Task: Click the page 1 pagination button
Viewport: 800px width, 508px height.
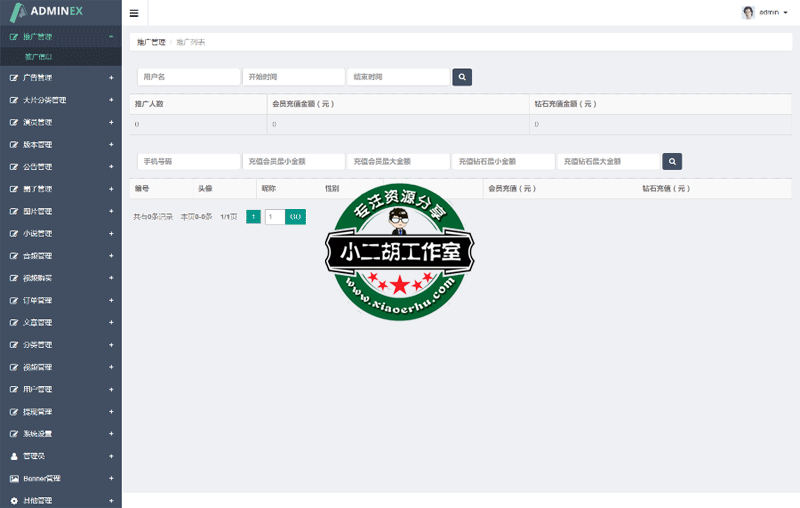Action: (x=253, y=216)
